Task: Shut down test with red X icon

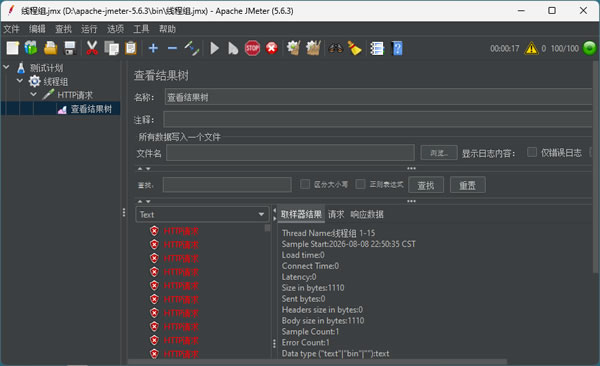Action: pyautogui.click(x=272, y=48)
